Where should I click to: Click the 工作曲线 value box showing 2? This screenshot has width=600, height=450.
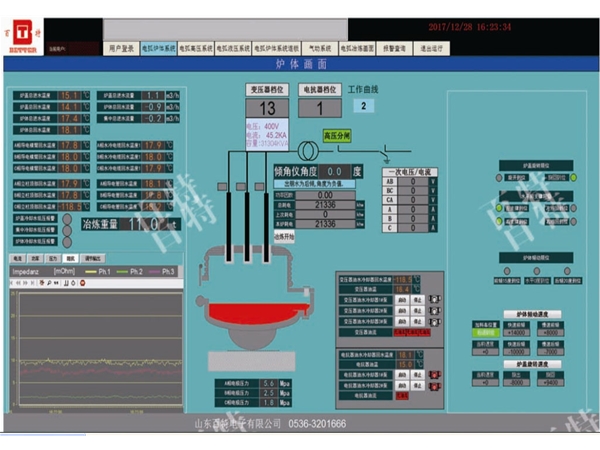364,105
